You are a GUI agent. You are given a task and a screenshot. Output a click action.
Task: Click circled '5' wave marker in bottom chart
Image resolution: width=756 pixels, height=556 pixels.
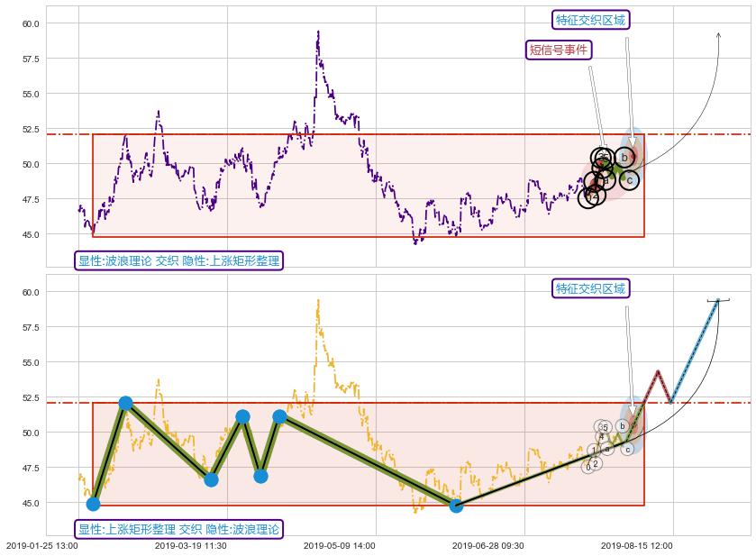[x=606, y=427]
